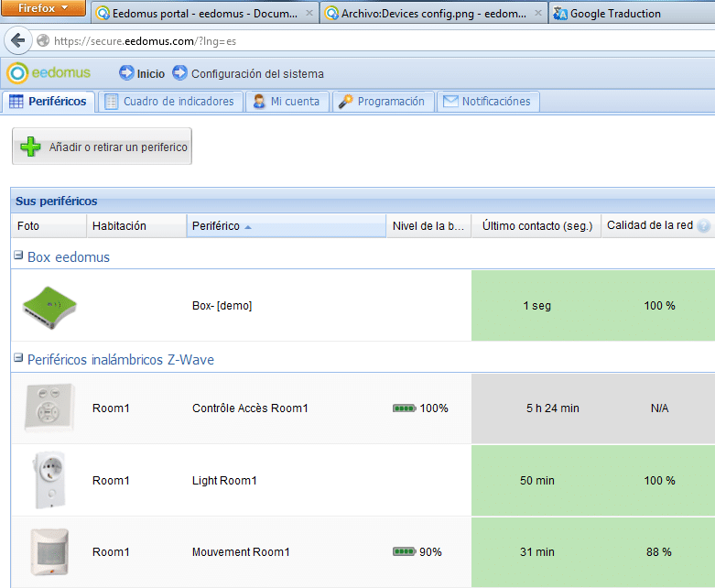Open the Notificaciónes tab
Screen dimensions: 715x588
click(488, 102)
